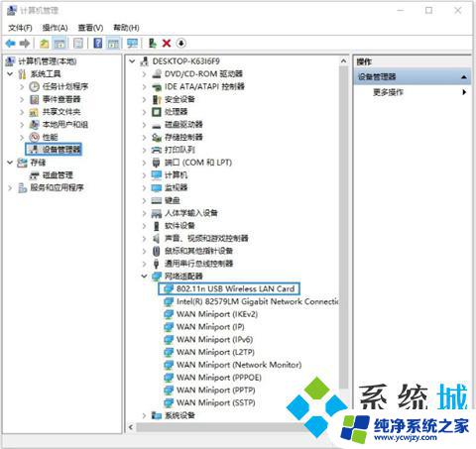Open the Help question-mark toolbar icon
This screenshot has height=449, width=476.
coord(98,44)
